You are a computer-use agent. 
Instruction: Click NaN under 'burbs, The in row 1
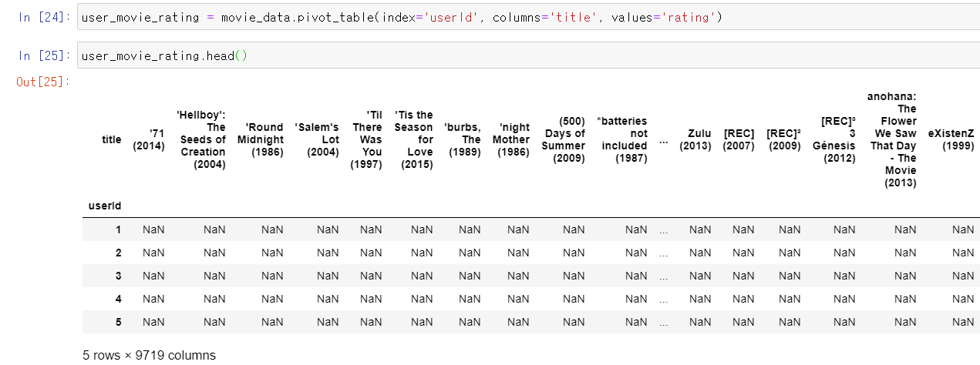coord(470,229)
